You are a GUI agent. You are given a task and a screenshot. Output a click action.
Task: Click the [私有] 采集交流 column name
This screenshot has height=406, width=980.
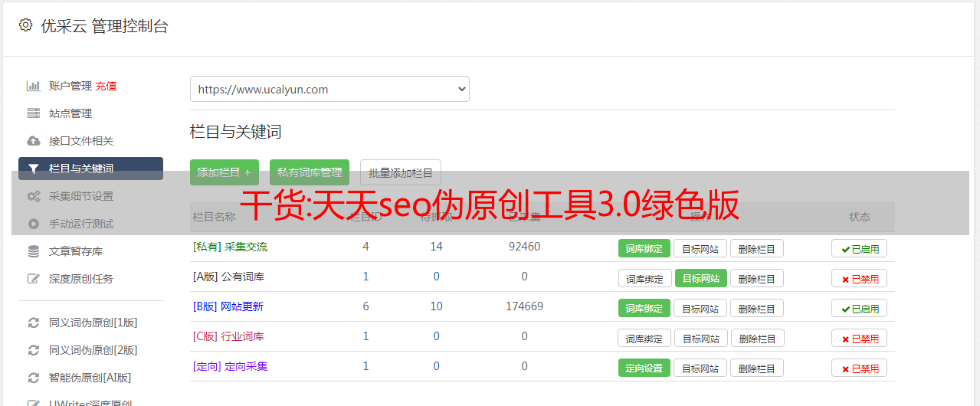pyautogui.click(x=231, y=247)
